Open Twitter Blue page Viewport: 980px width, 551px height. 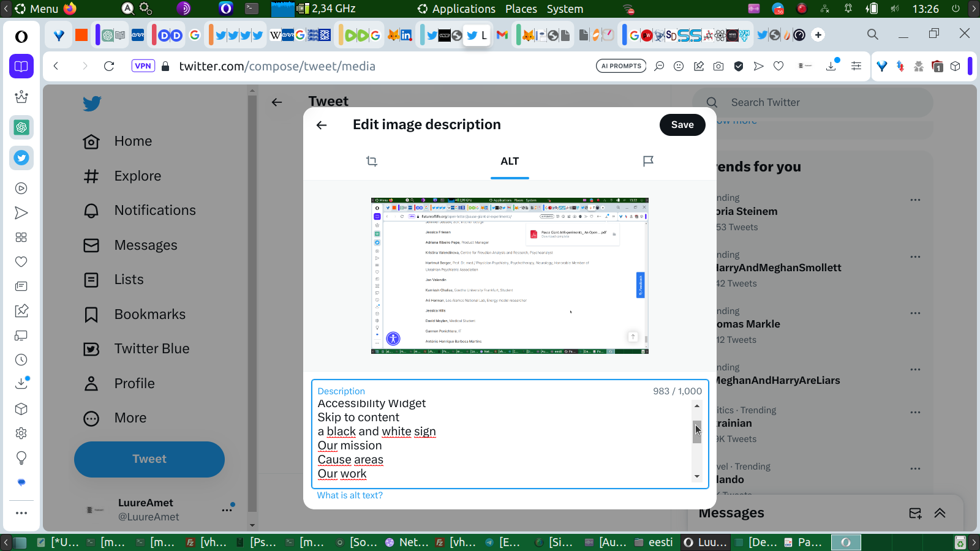137,349
